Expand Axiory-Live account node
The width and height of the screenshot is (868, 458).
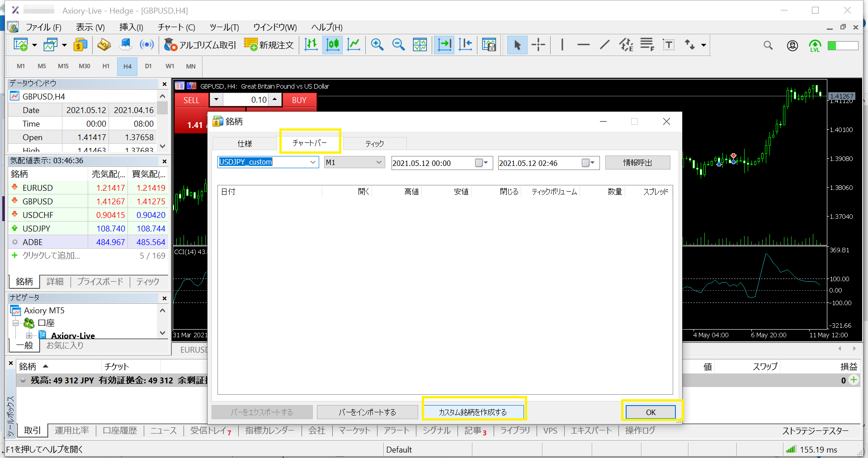[x=29, y=335]
